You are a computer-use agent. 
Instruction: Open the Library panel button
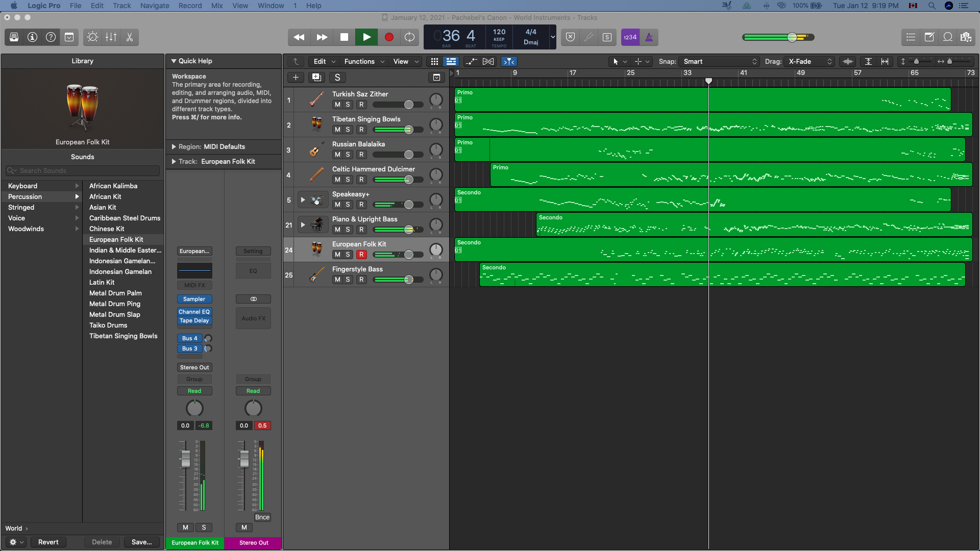[x=14, y=37]
